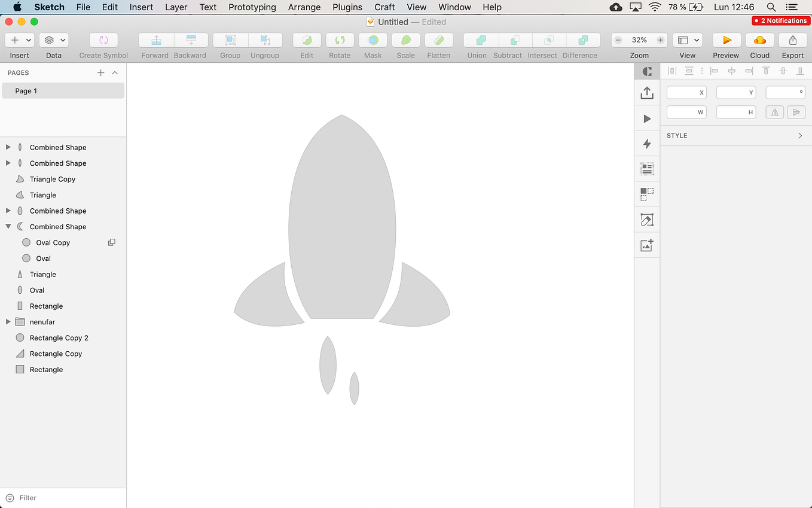This screenshot has height=508, width=812.
Task: Click the Export share icon
Action: coord(793,40)
